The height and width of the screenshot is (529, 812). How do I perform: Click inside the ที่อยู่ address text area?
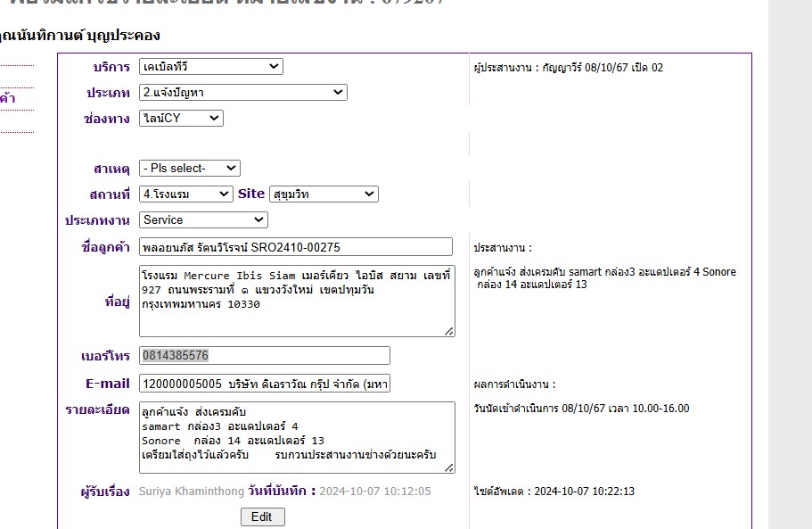tap(296, 301)
